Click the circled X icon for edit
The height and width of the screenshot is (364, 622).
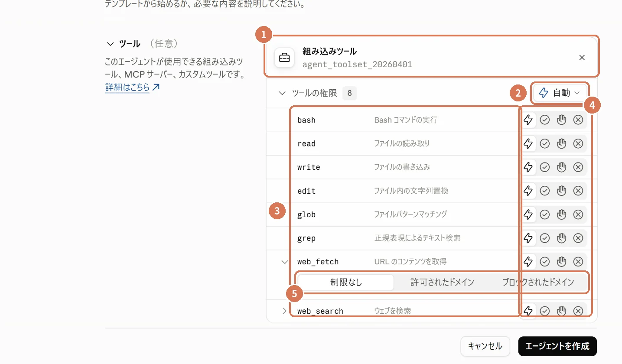578,191
